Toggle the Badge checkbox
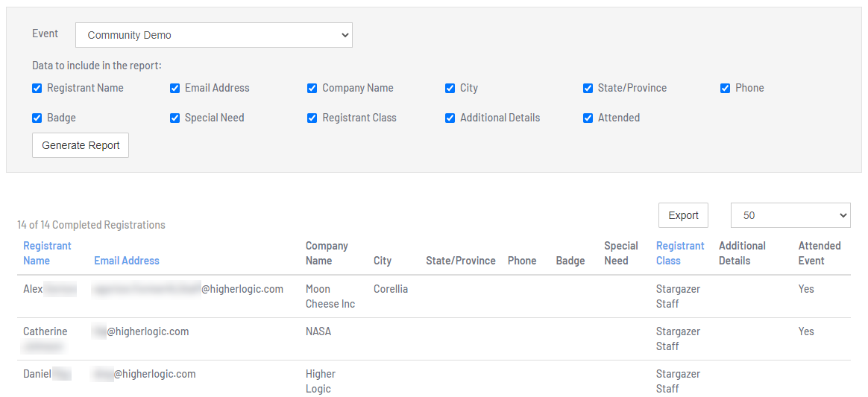The width and height of the screenshot is (868, 397). pyautogui.click(x=37, y=118)
